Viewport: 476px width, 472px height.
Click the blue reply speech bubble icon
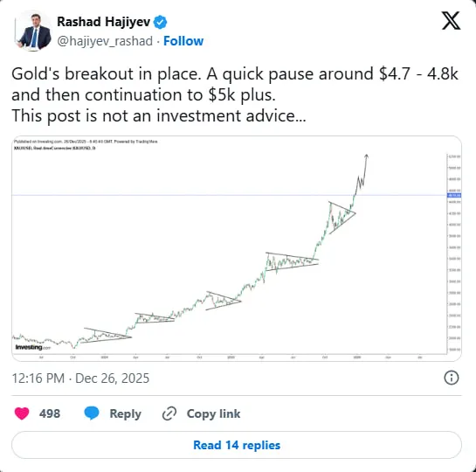92,413
